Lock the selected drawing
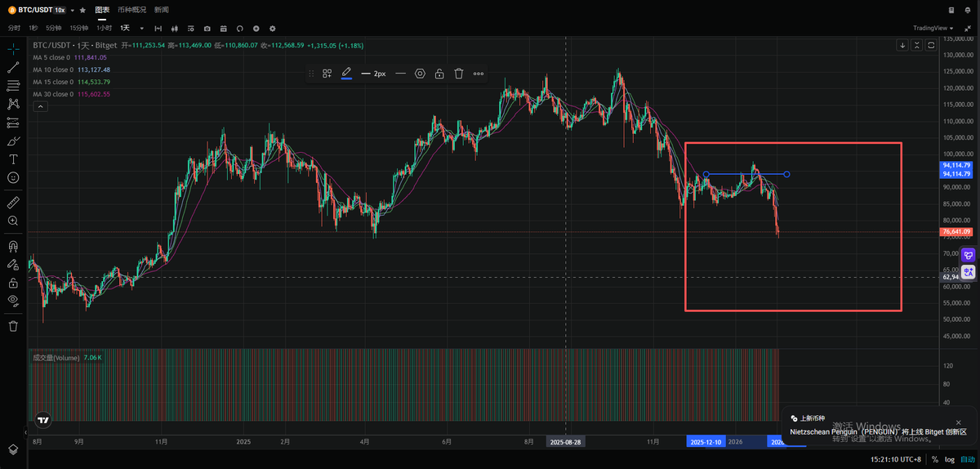The height and width of the screenshot is (469, 980). tap(439, 74)
